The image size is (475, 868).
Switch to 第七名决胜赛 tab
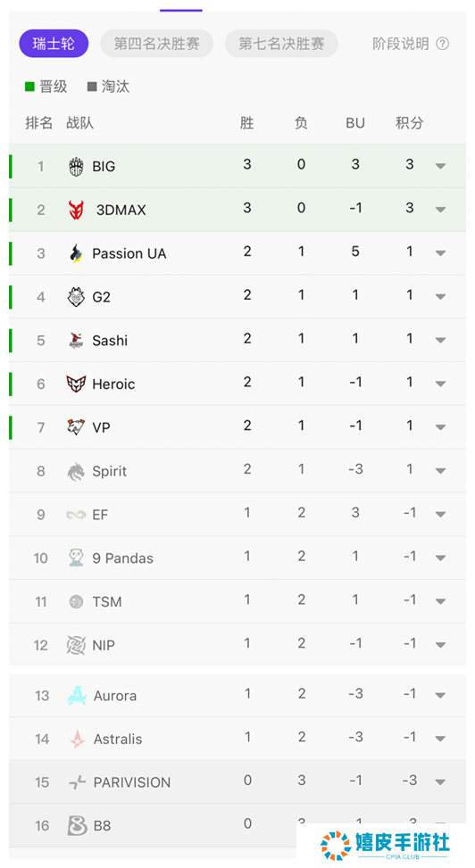pos(281,44)
